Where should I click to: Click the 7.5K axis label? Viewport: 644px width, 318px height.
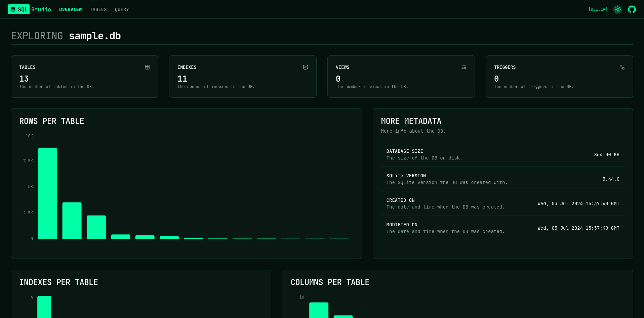[x=28, y=161]
